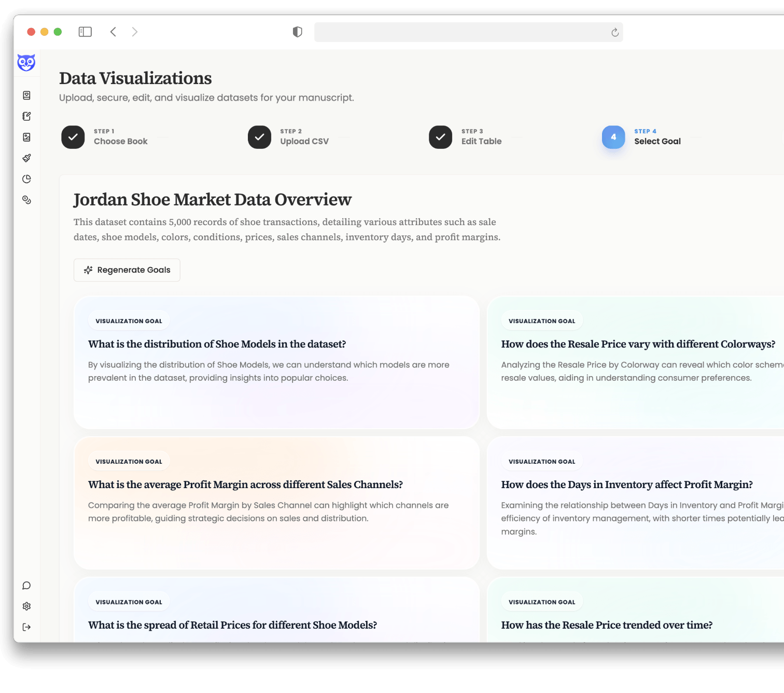Viewport: 784px width, 693px height.
Task: Click 'Comparing the average Profit Margin' description
Action: coord(269,512)
